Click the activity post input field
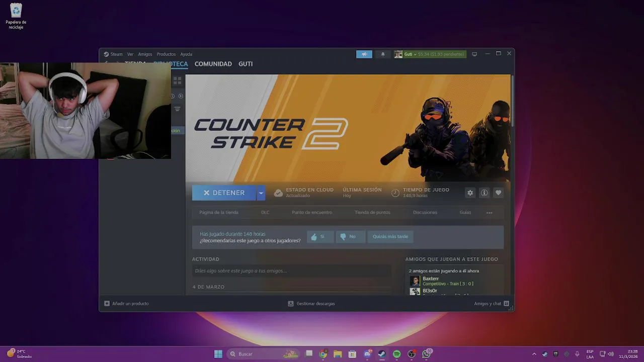The height and width of the screenshot is (362, 644). [x=291, y=270]
